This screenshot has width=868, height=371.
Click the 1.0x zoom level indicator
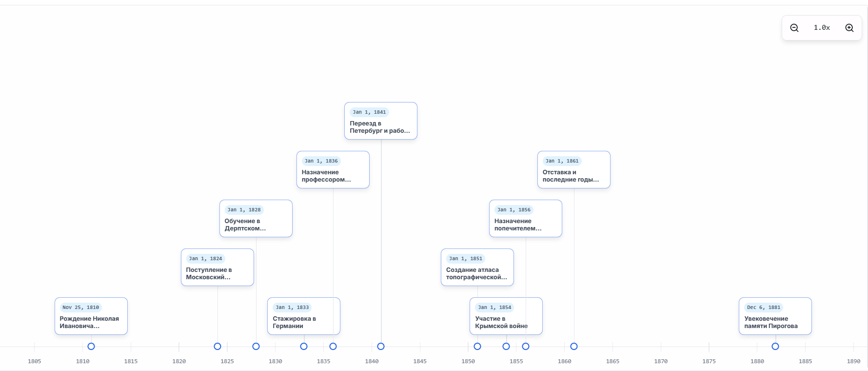(822, 28)
